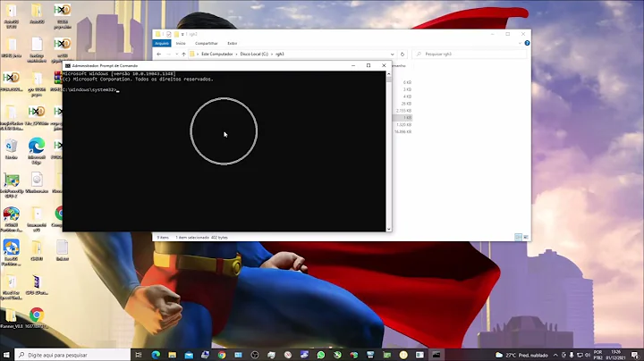Open Google Chrome from the taskbar

pyautogui.click(x=222, y=355)
